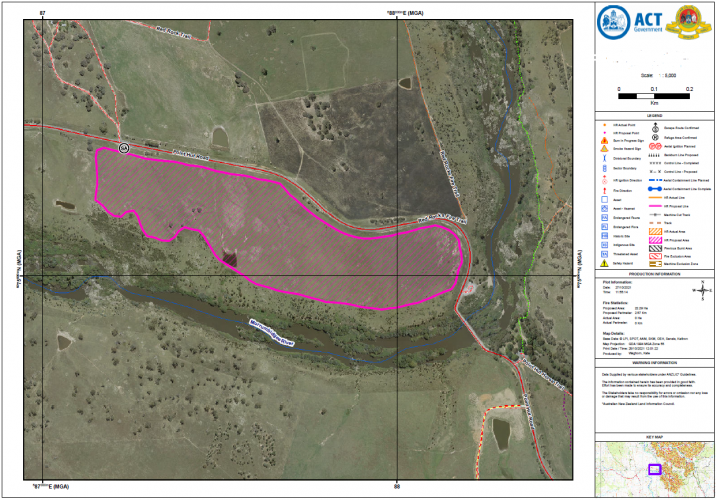717x500 pixels.
Task: Click the 'Murrumbidgee River' map label
Action: click(272, 333)
